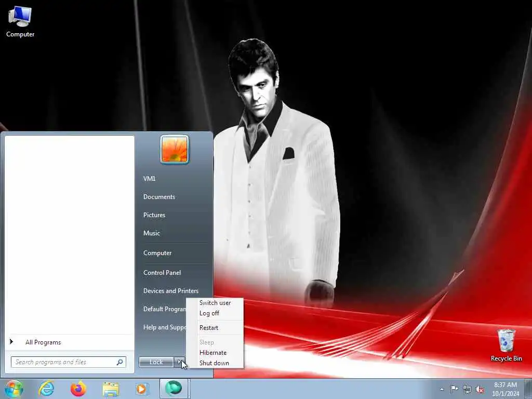
Task: Choose Hibernate from power menu
Action: click(x=213, y=353)
